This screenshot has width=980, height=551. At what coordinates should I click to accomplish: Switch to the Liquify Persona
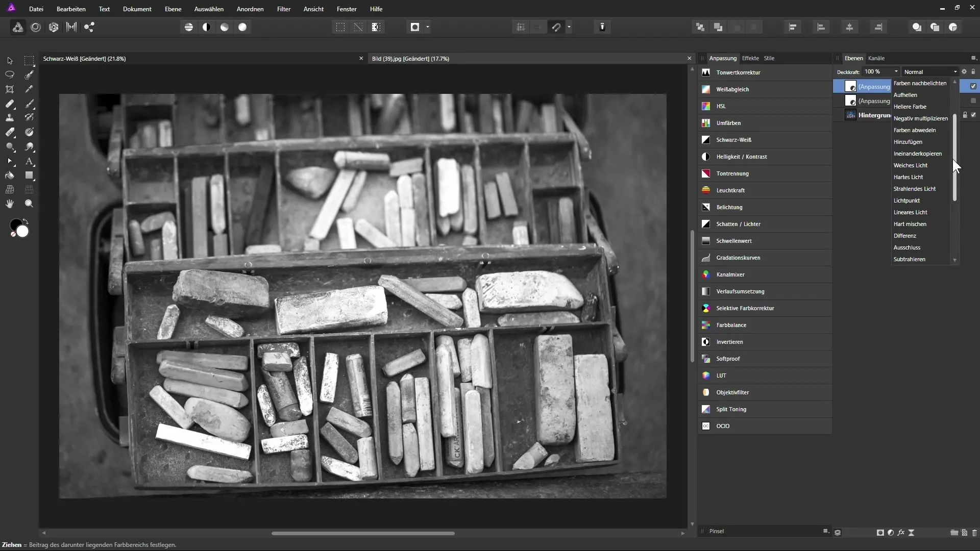click(36, 27)
